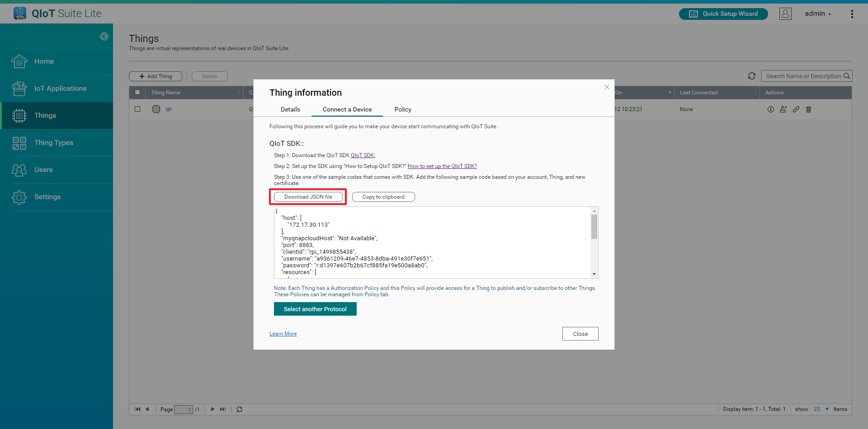
Task: Click the info icon in the rpi row
Action: pos(770,109)
